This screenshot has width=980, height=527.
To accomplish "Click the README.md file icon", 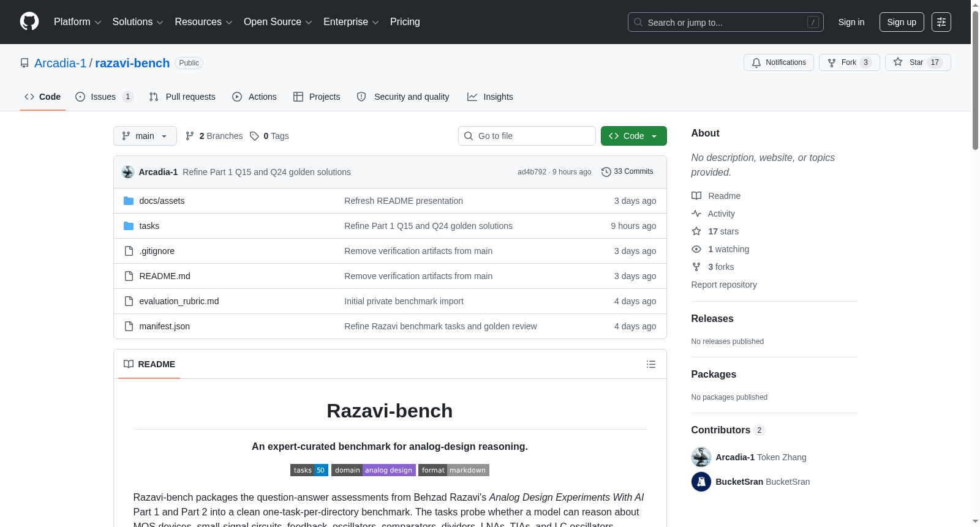I will point(129,276).
